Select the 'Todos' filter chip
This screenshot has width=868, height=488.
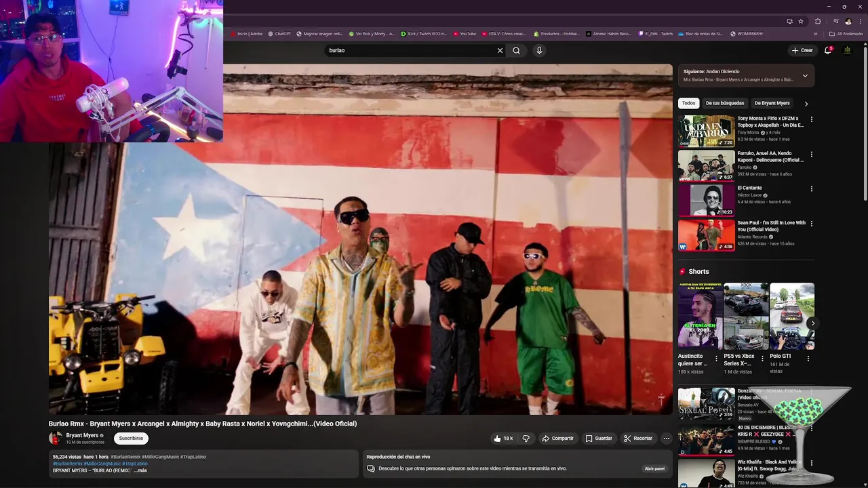click(x=688, y=103)
